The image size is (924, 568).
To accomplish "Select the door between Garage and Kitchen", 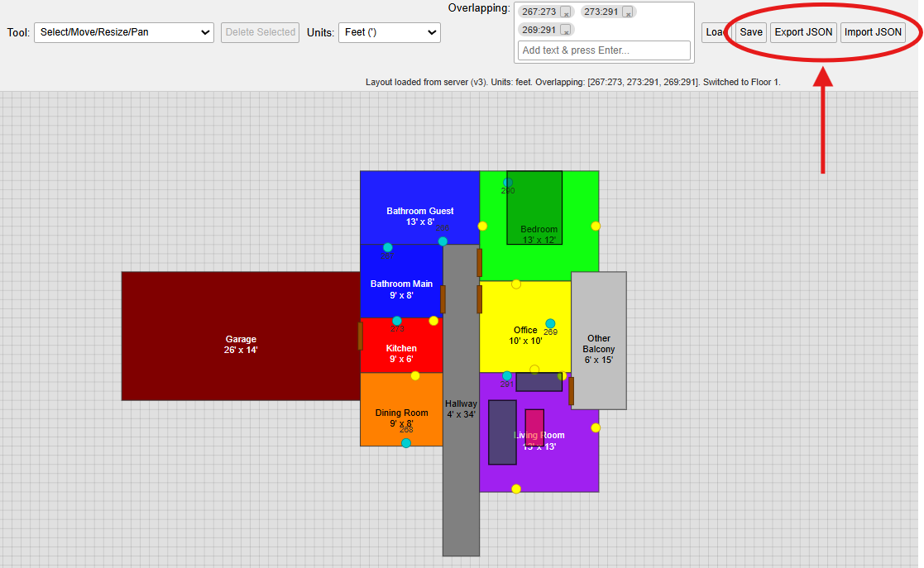I will click(360, 336).
